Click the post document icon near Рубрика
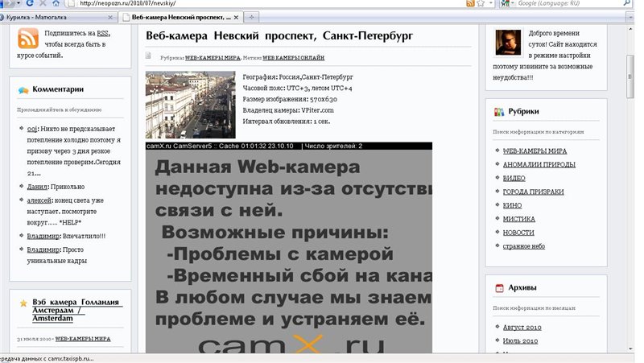 [148, 56]
